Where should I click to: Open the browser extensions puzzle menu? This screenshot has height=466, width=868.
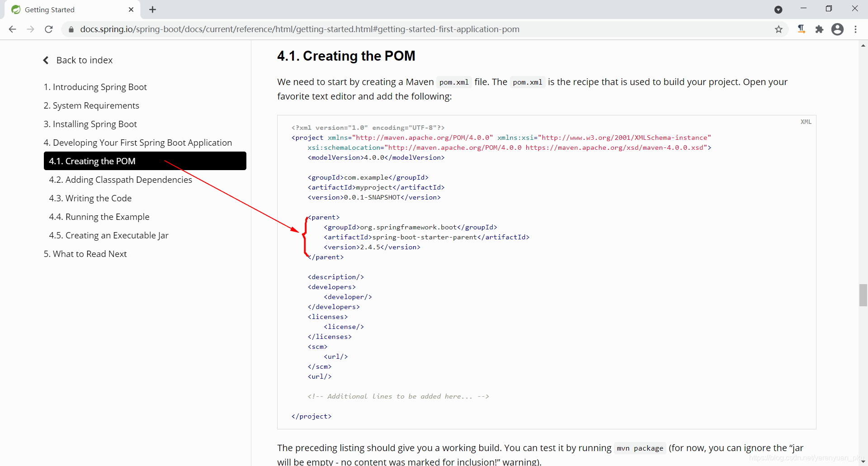819,29
